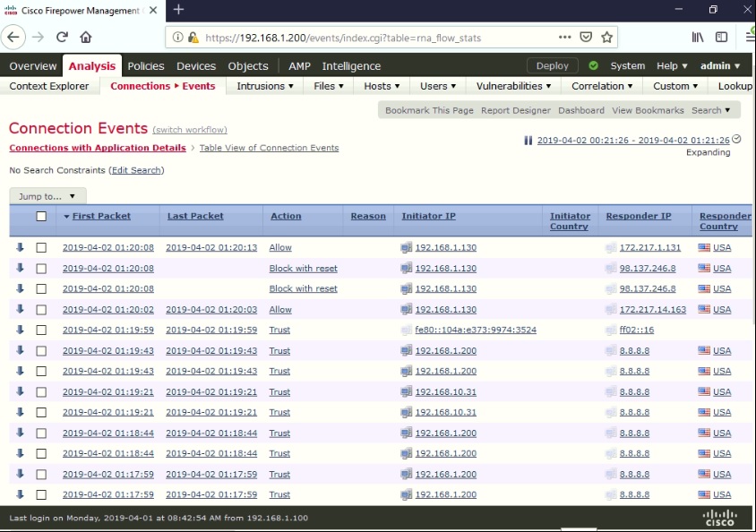Click the Deploy button
The height and width of the screenshot is (532, 756).
coord(552,65)
